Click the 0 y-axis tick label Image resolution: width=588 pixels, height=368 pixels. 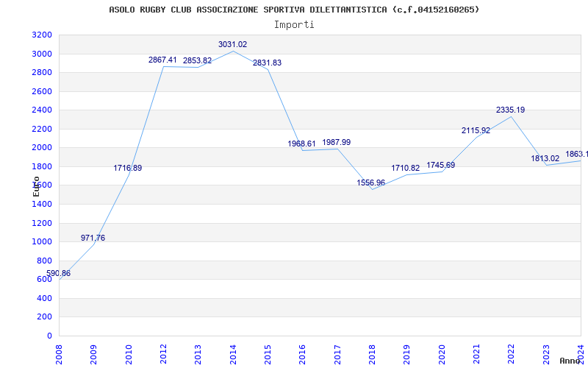coord(49,336)
